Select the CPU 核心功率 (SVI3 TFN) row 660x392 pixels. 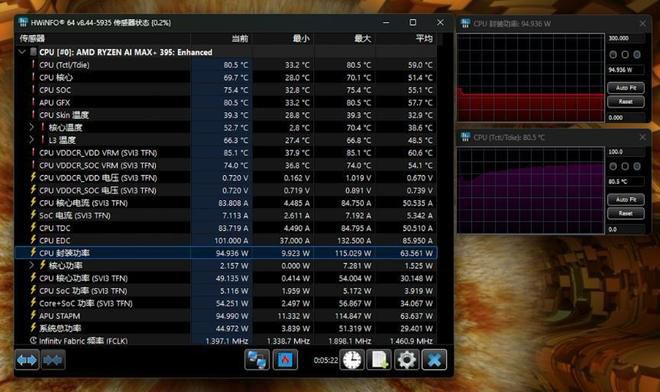[226, 278]
